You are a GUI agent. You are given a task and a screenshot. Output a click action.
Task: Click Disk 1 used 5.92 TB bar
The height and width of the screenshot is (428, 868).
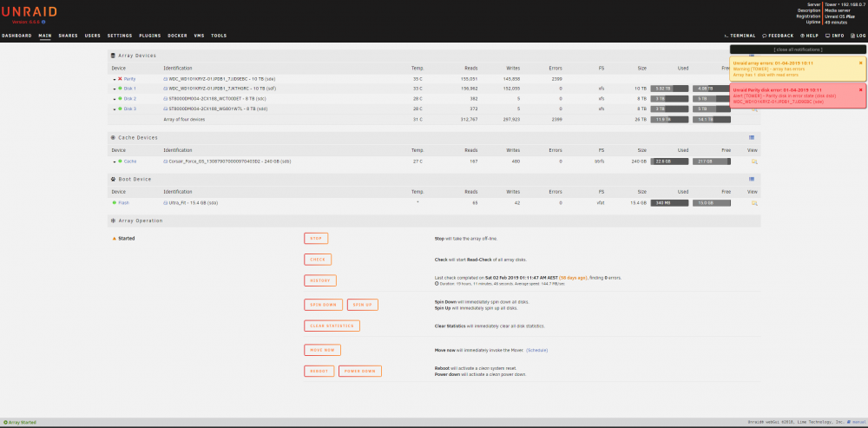coord(669,89)
